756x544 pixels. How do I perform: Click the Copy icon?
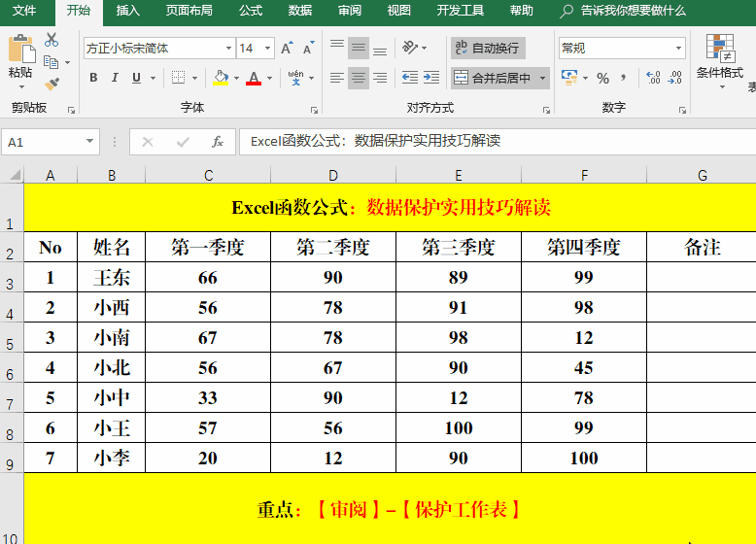point(52,62)
